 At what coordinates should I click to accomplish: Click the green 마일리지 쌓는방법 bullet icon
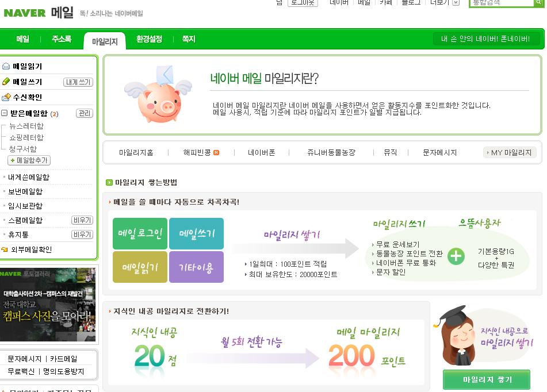[x=109, y=182]
